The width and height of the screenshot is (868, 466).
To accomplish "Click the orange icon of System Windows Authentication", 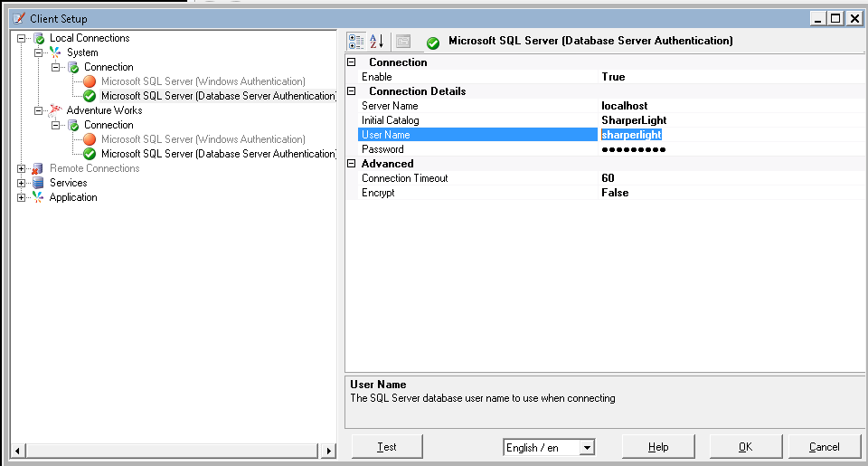I will point(90,81).
